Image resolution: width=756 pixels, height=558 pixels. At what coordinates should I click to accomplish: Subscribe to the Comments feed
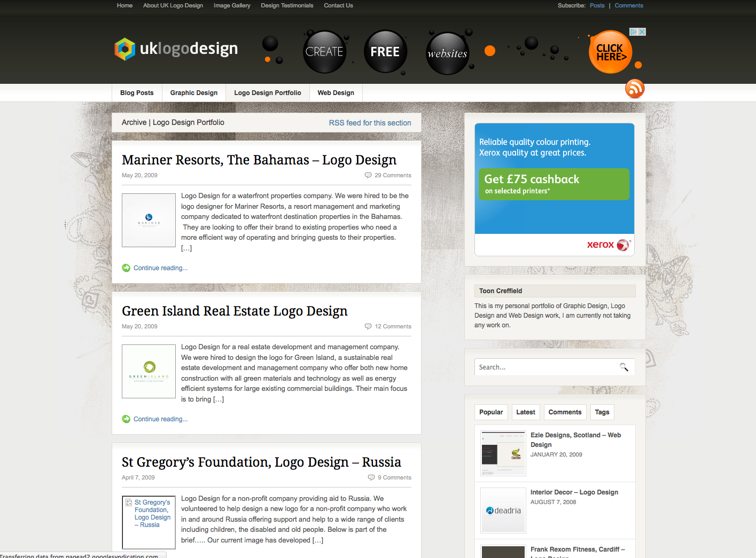[629, 5]
